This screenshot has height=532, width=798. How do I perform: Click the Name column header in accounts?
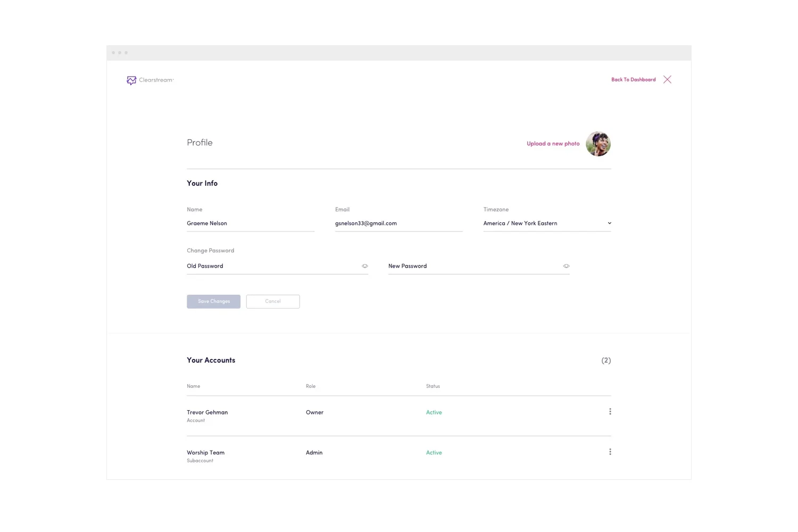tap(193, 386)
